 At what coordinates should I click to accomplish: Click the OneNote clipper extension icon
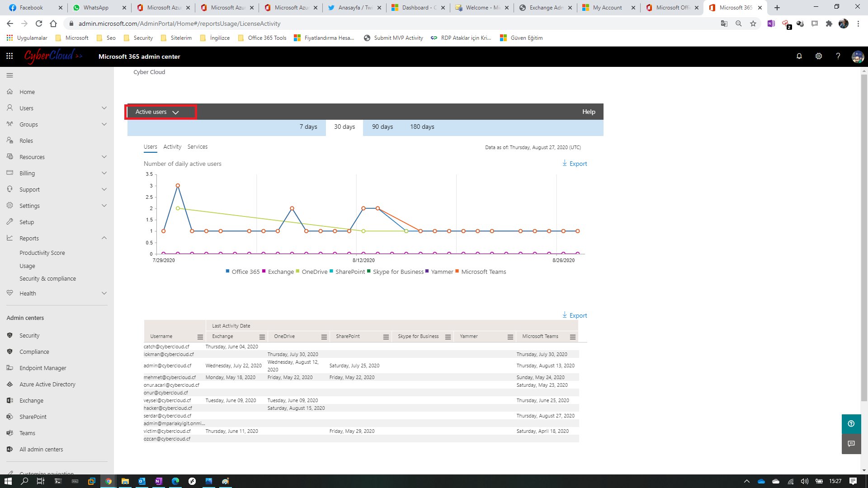[x=771, y=23]
